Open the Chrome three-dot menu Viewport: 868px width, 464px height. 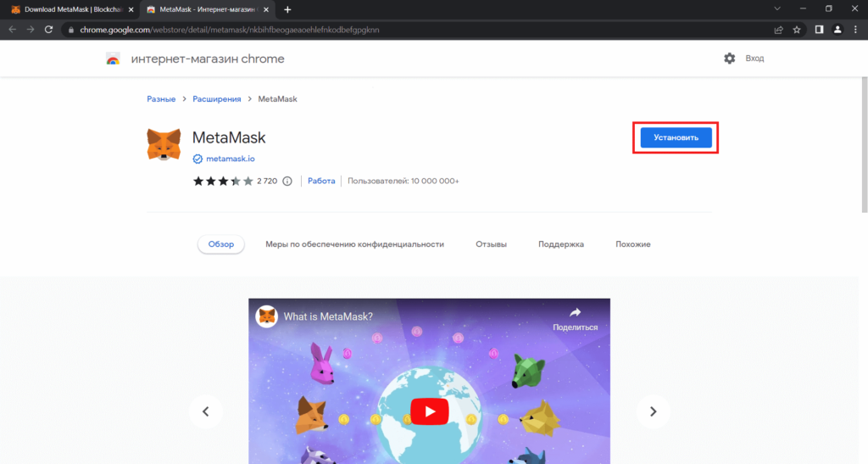(x=855, y=29)
